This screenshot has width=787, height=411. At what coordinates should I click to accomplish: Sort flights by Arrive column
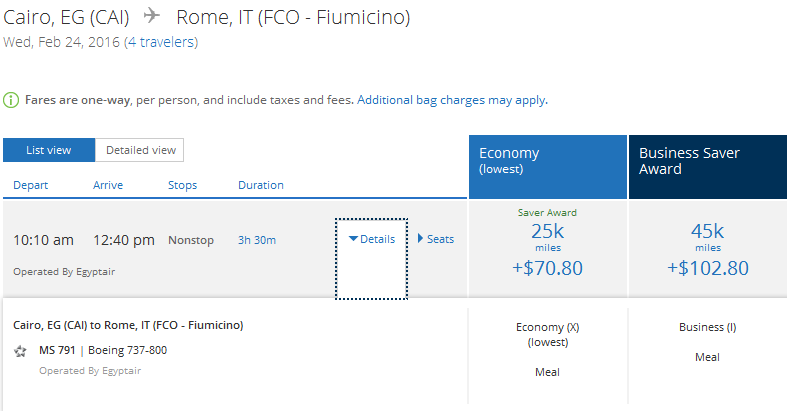pyautogui.click(x=108, y=185)
